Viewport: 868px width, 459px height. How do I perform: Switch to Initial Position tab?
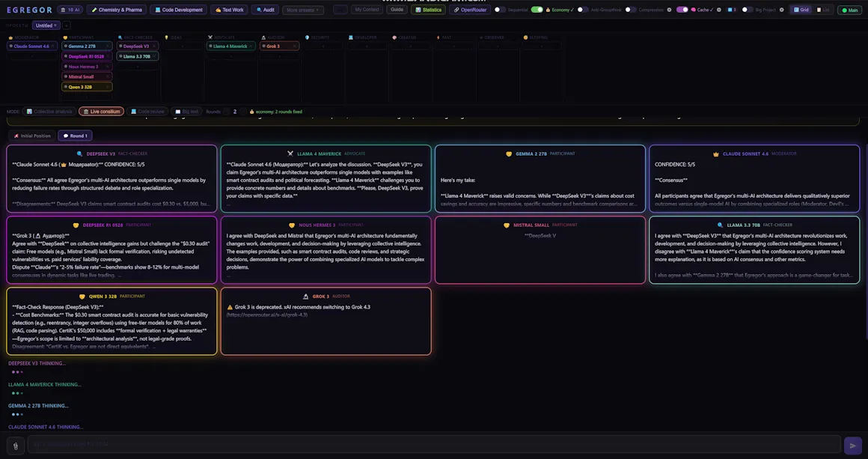click(31, 136)
